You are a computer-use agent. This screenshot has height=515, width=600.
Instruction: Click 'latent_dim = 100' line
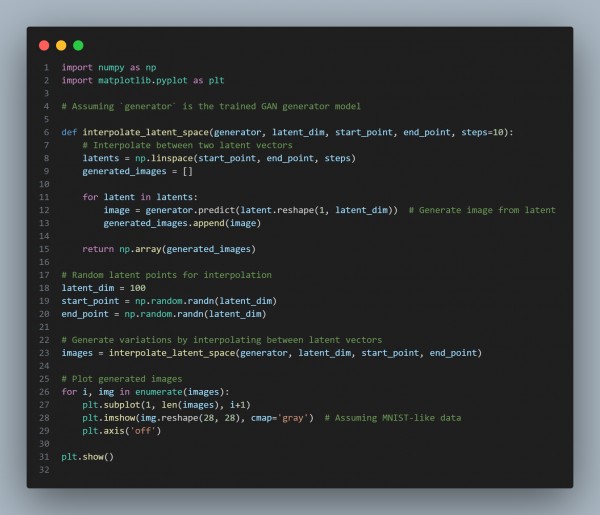coord(104,288)
